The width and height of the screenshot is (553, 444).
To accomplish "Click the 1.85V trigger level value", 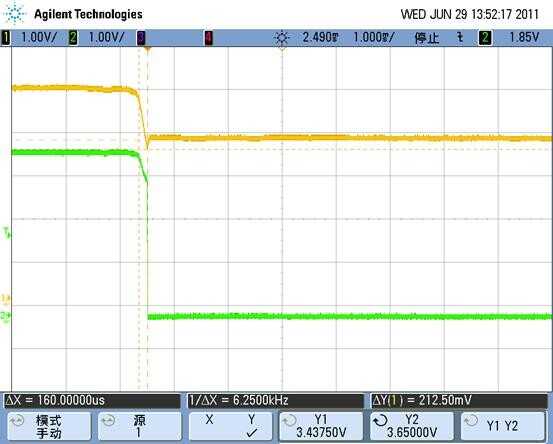I will pos(524,37).
